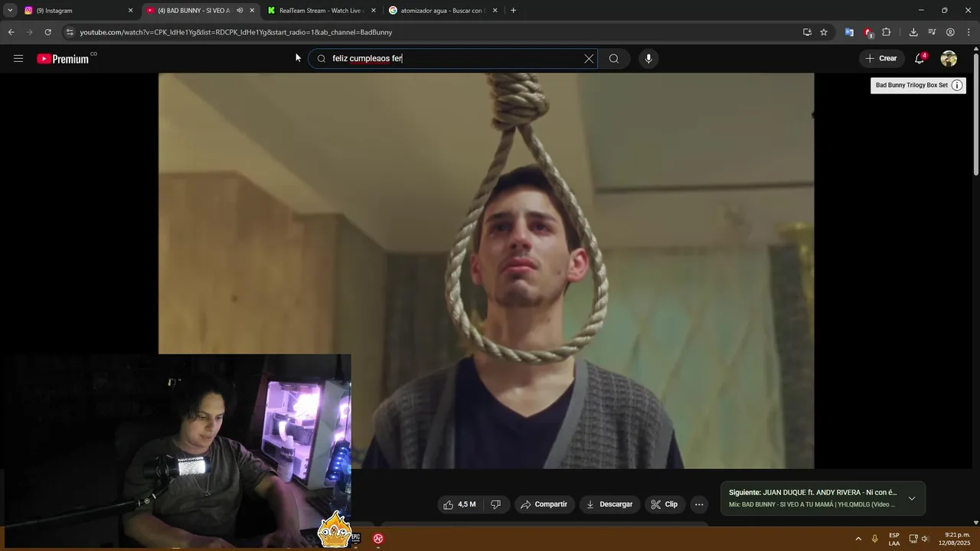The image size is (980, 551).
Task: Dislike the video
Action: point(496,504)
